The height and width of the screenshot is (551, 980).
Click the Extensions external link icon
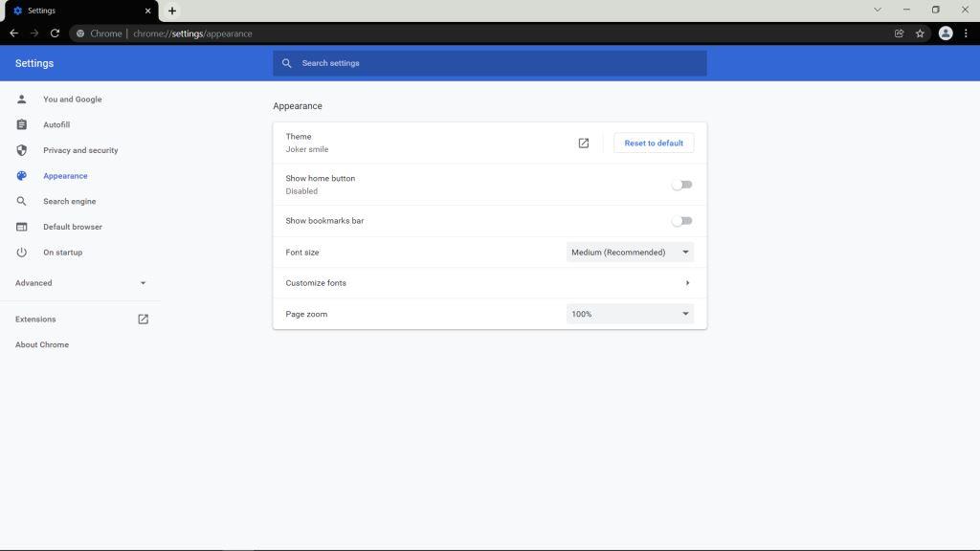tap(144, 320)
